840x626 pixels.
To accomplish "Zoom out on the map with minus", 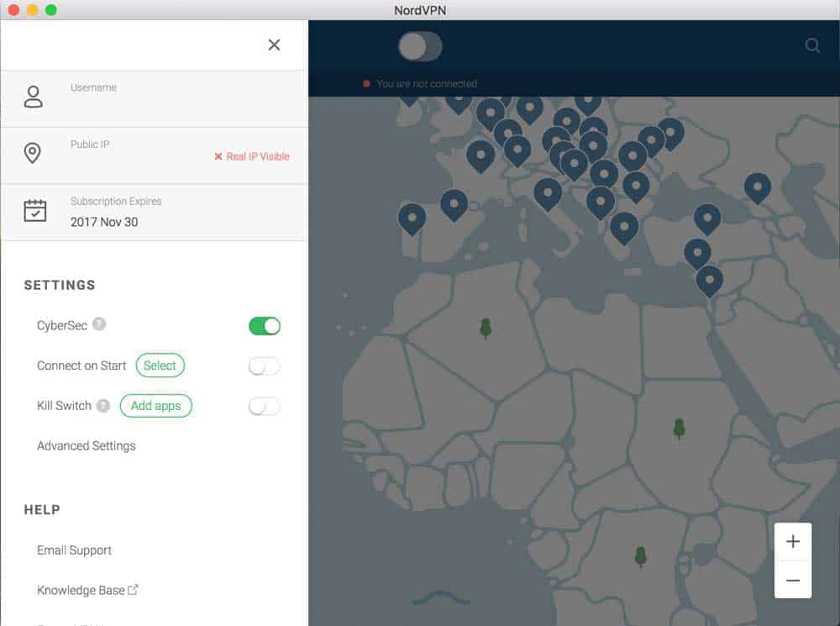I will point(793,580).
